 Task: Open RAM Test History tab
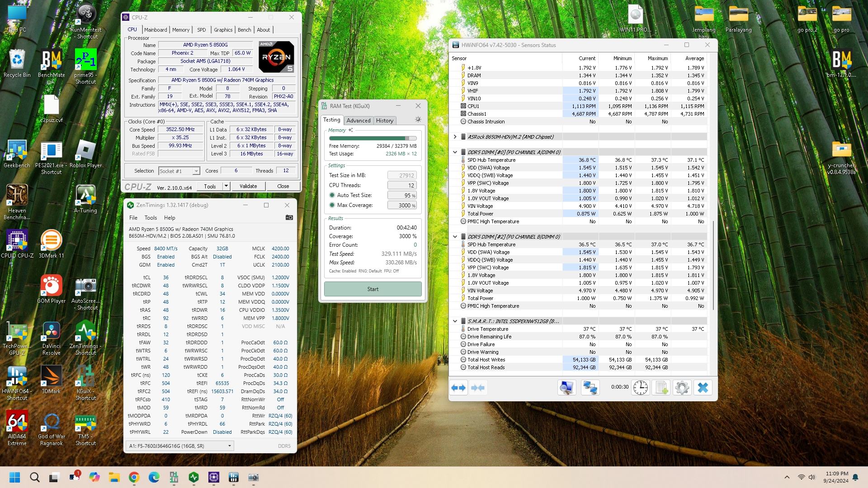click(x=384, y=121)
